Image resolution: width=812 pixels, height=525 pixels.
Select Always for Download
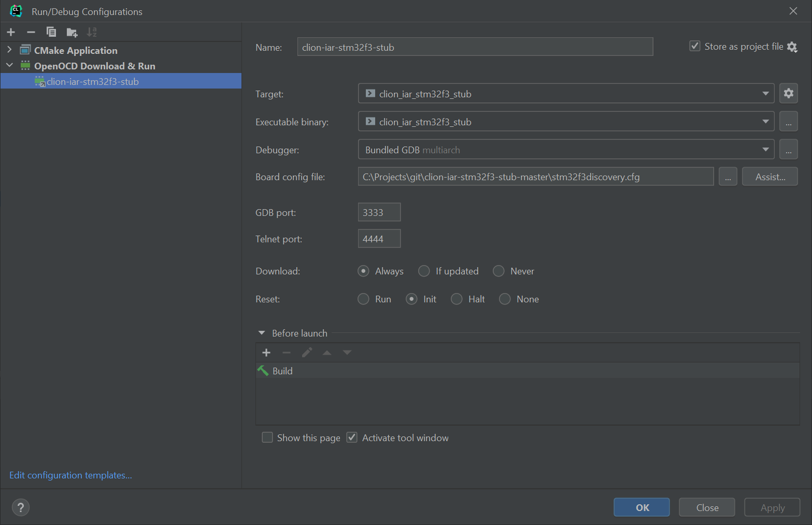363,271
